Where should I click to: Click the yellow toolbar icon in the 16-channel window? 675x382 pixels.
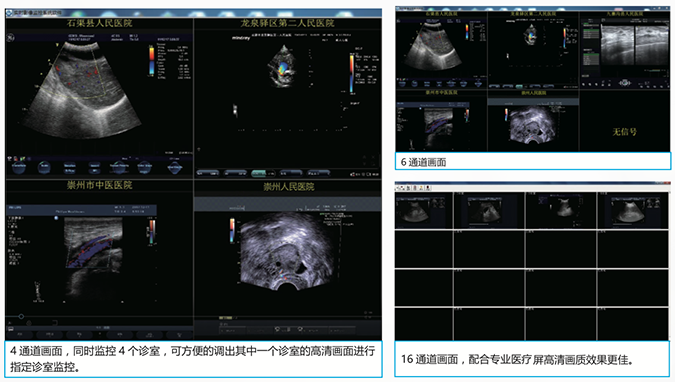pyautogui.click(x=421, y=188)
